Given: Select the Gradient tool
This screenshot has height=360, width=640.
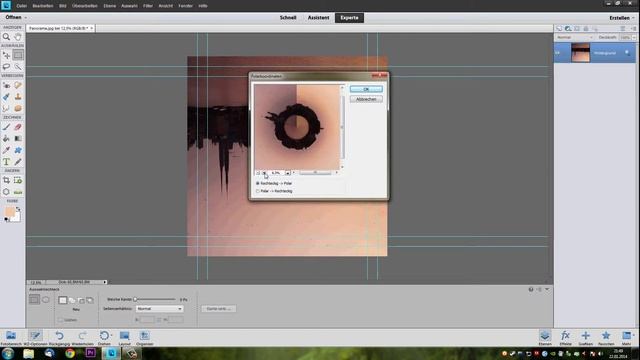Looking at the screenshot, I should point(18,139).
